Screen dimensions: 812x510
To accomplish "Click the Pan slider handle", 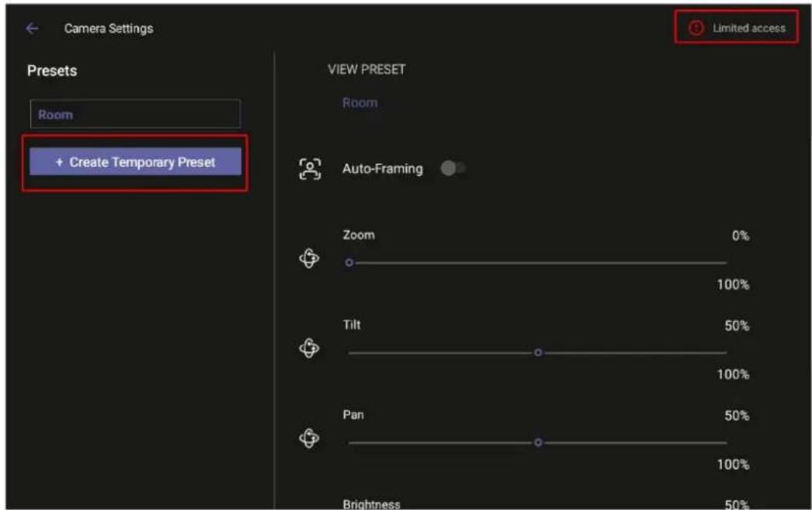I will (538, 442).
